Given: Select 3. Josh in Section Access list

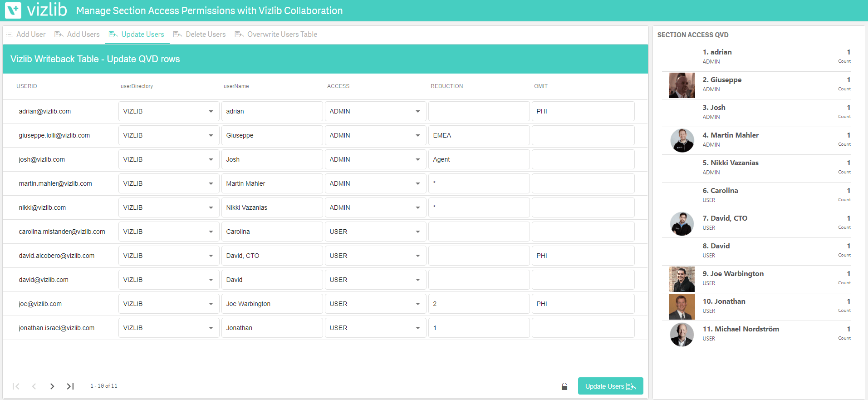Looking at the screenshot, I should tap(756, 113).
